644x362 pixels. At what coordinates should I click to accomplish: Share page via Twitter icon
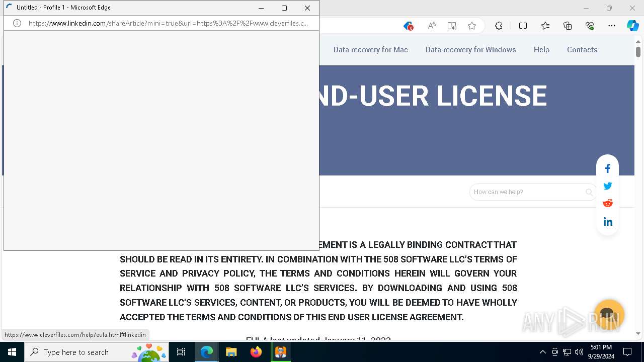click(608, 186)
